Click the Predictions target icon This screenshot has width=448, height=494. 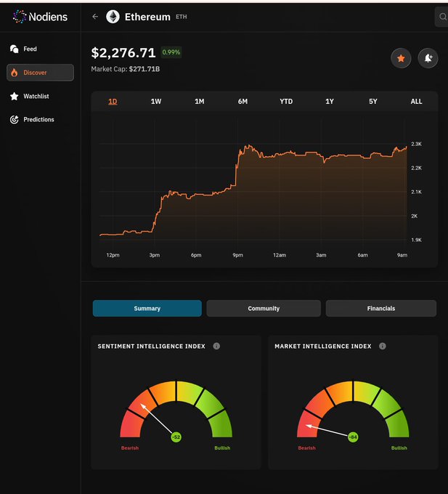point(15,119)
